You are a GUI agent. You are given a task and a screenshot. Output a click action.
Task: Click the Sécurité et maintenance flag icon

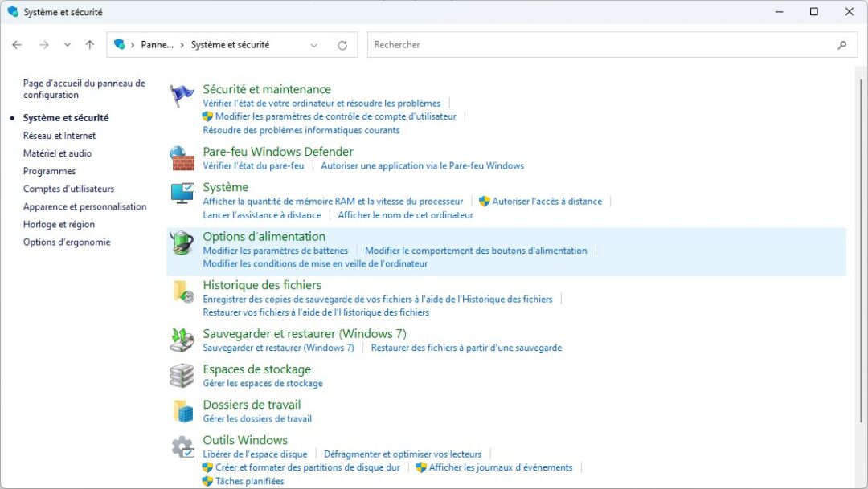click(182, 95)
